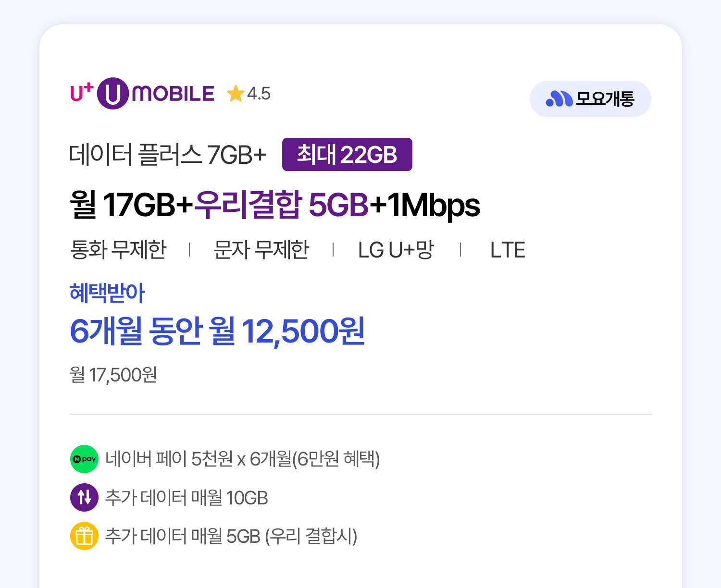This screenshot has width=721, height=588.
Task: Click the original 월 17,500원 price
Action: coord(113,375)
